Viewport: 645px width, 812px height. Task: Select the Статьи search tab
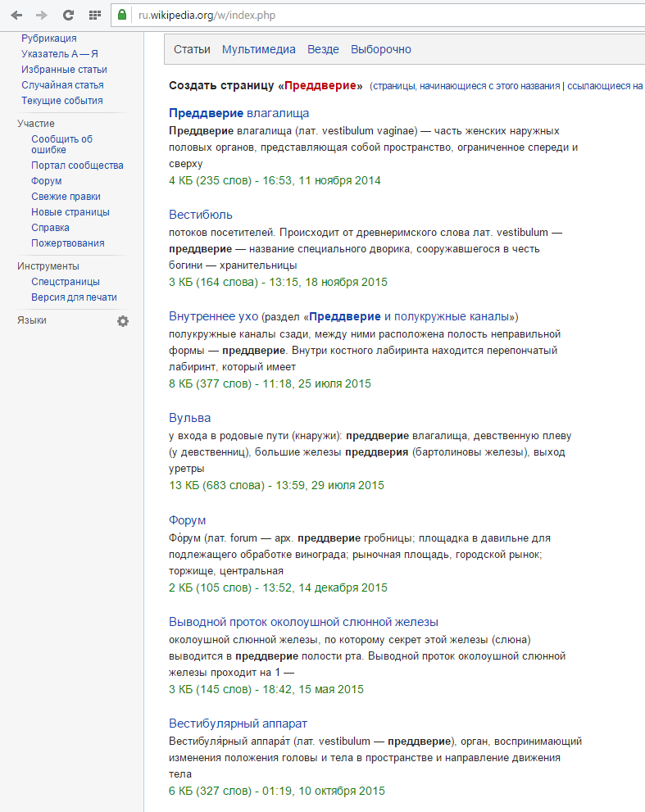[x=192, y=49]
